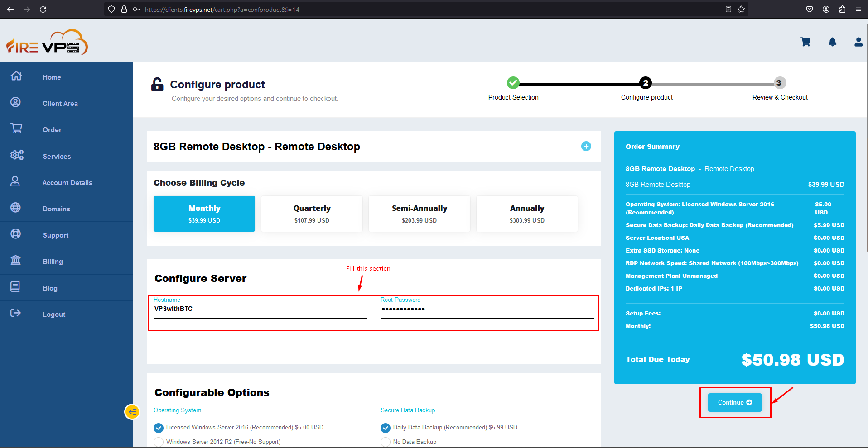Choose the Semi-Annually billing cycle

pyautogui.click(x=420, y=214)
